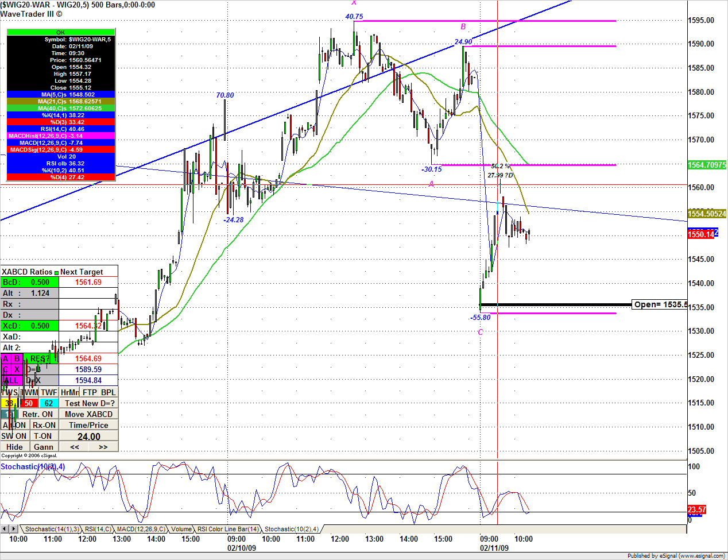This screenshot has width=728, height=560.
Task: Click the green OK status bar
Action: point(61,32)
